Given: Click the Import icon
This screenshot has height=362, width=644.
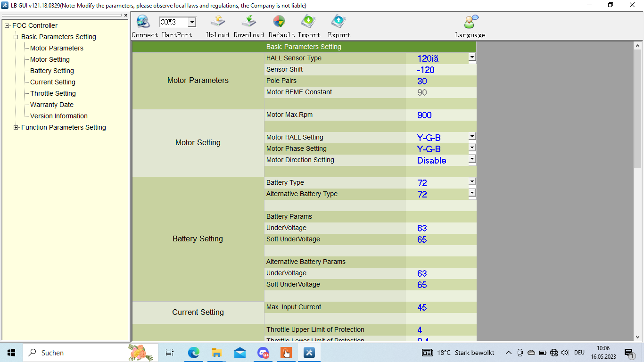Looking at the screenshot, I should coord(308,22).
